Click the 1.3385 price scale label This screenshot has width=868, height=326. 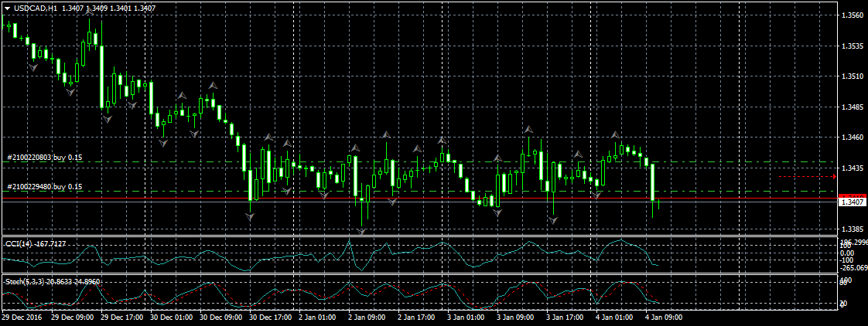(x=852, y=229)
